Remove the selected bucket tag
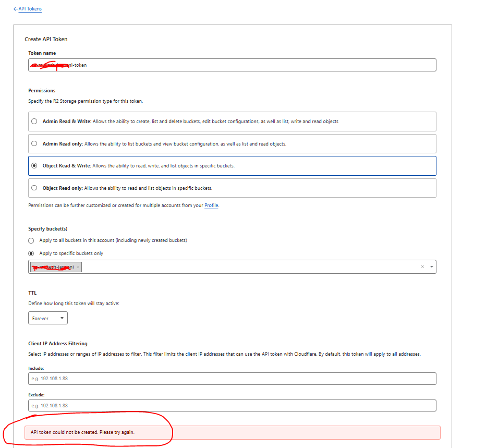This screenshot has width=486, height=448. point(78,267)
